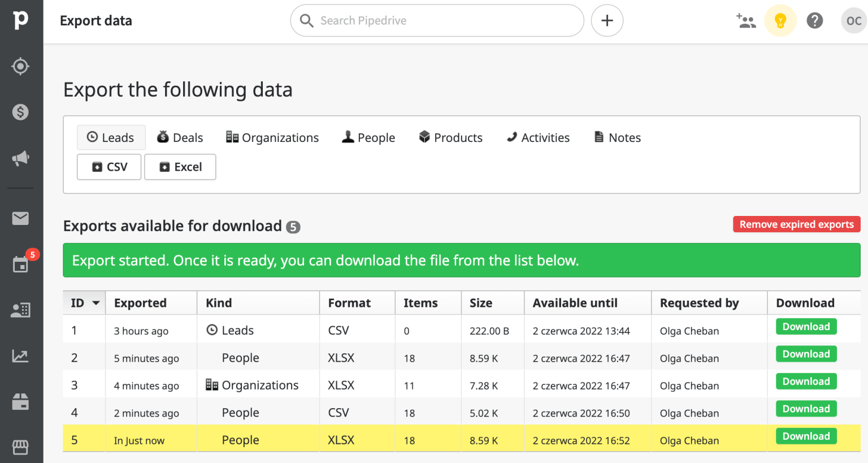Open help using the question mark icon

point(814,20)
